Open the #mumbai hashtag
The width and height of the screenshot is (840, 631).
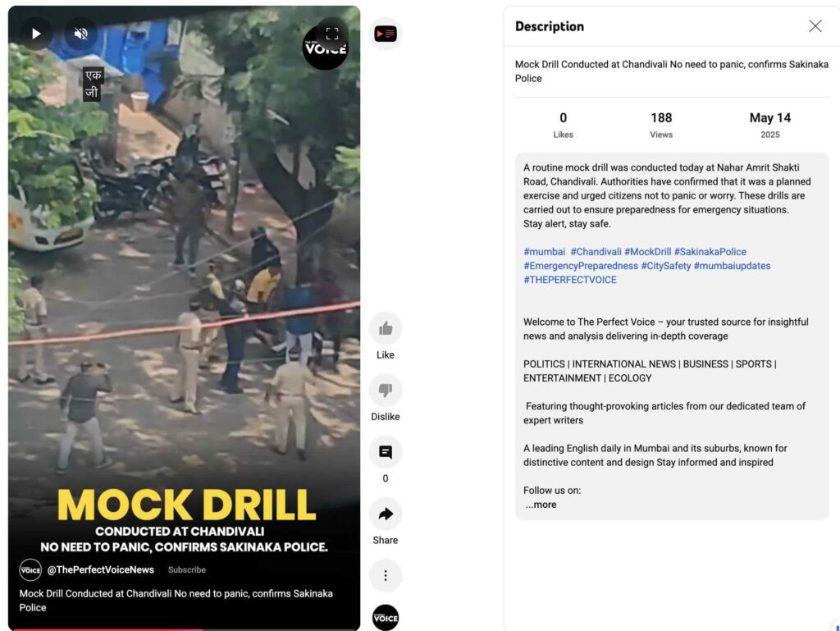coord(545,252)
